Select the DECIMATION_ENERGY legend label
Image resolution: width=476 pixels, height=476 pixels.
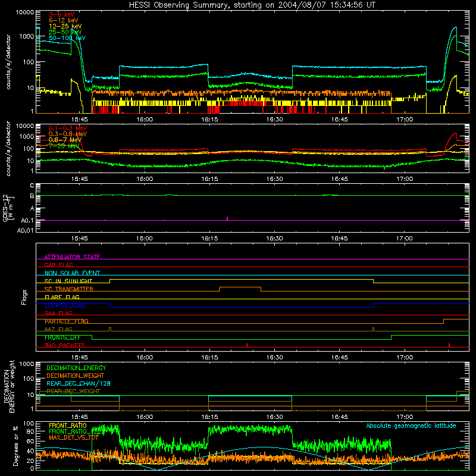coord(76,368)
